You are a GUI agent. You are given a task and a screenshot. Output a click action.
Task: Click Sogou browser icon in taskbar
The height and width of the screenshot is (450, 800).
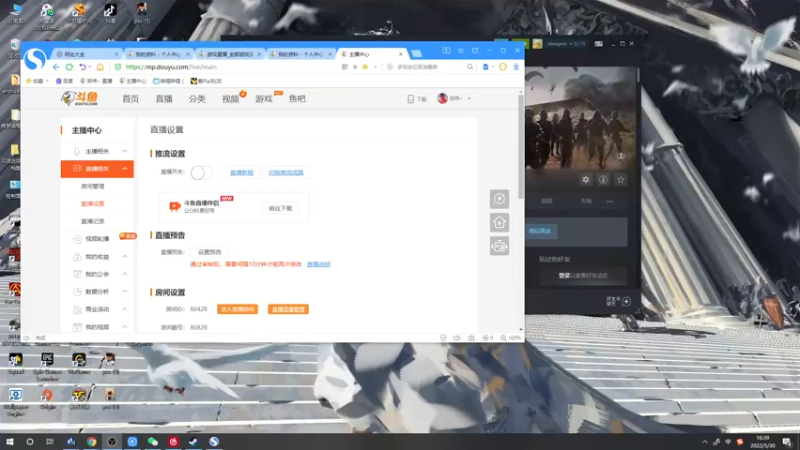(214, 441)
